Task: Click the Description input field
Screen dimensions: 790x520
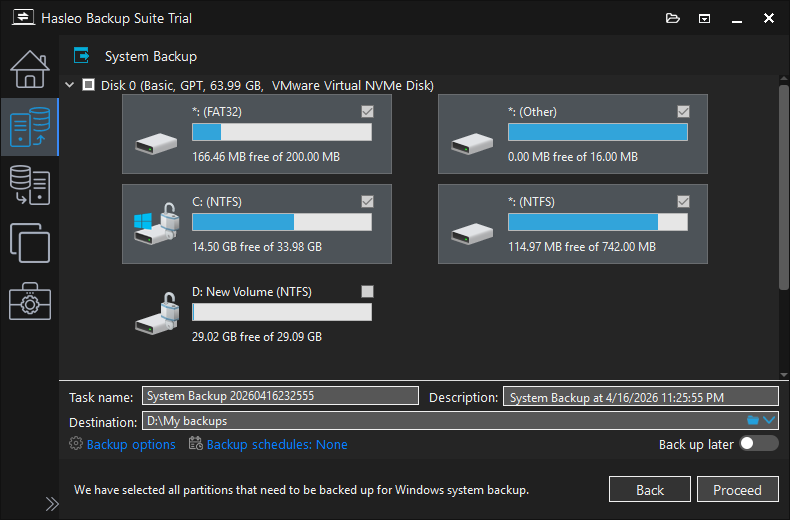Action: tap(641, 397)
